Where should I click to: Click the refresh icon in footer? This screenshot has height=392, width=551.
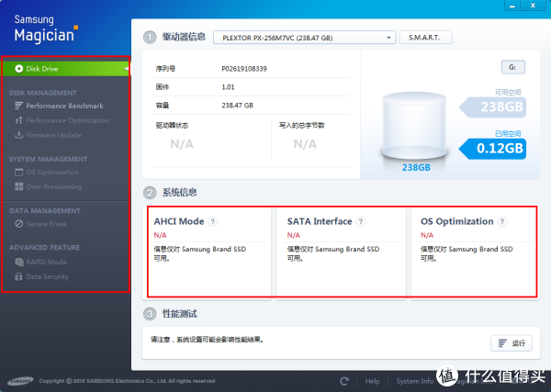344,381
